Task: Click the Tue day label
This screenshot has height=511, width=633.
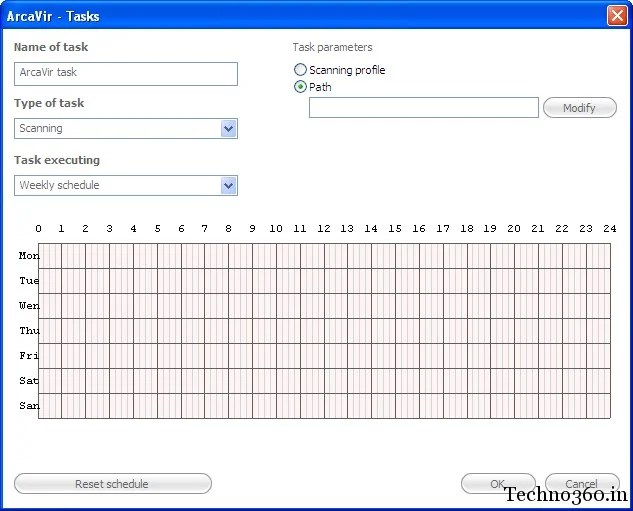Action: pyautogui.click(x=29, y=281)
